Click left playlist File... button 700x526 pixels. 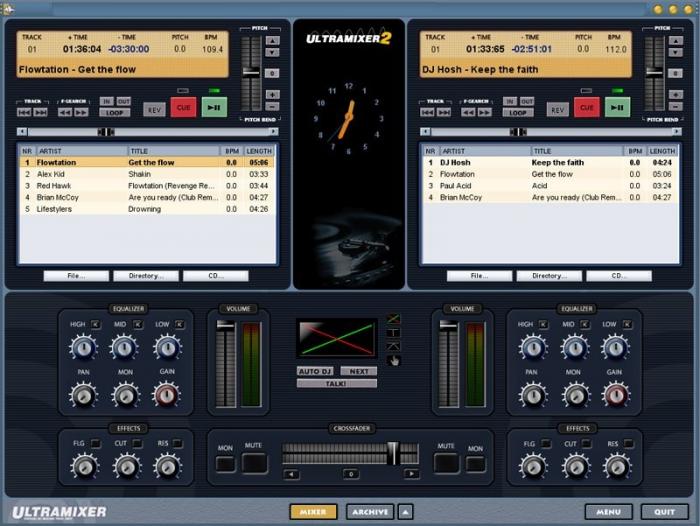(x=76, y=276)
